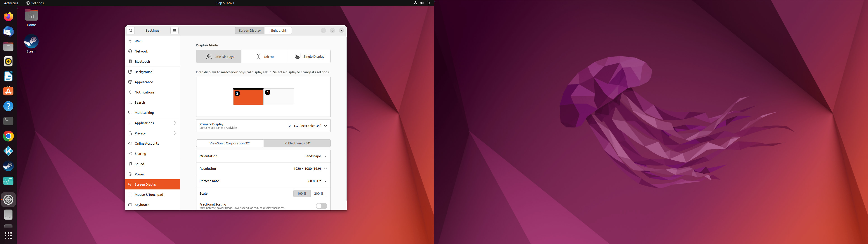Viewport: 868px width, 244px height.
Task: Open Search settings in sidebar
Action: point(153,102)
